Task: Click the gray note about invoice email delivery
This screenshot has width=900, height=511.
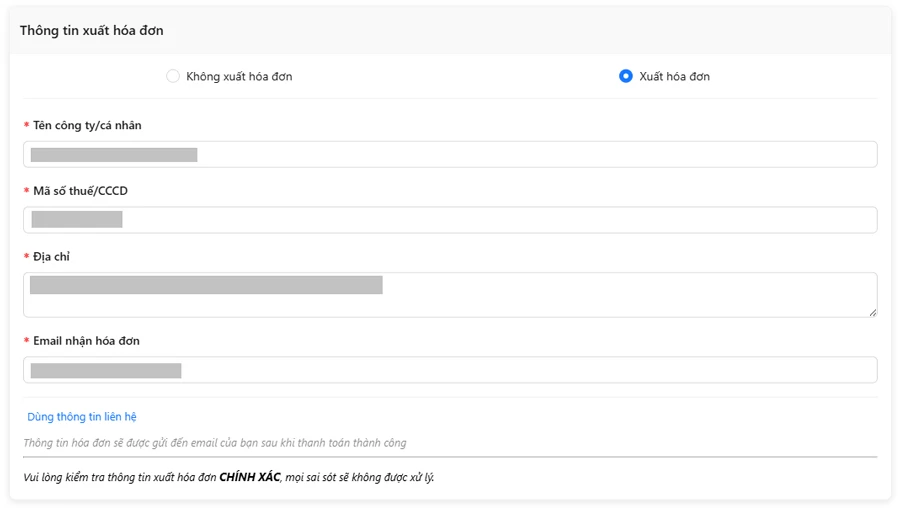Action: [215, 443]
